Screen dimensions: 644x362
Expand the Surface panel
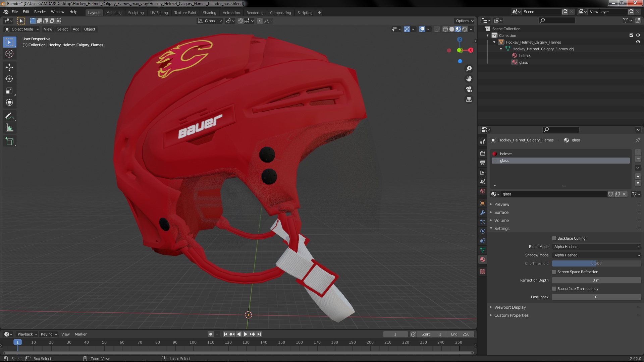[501, 212]
